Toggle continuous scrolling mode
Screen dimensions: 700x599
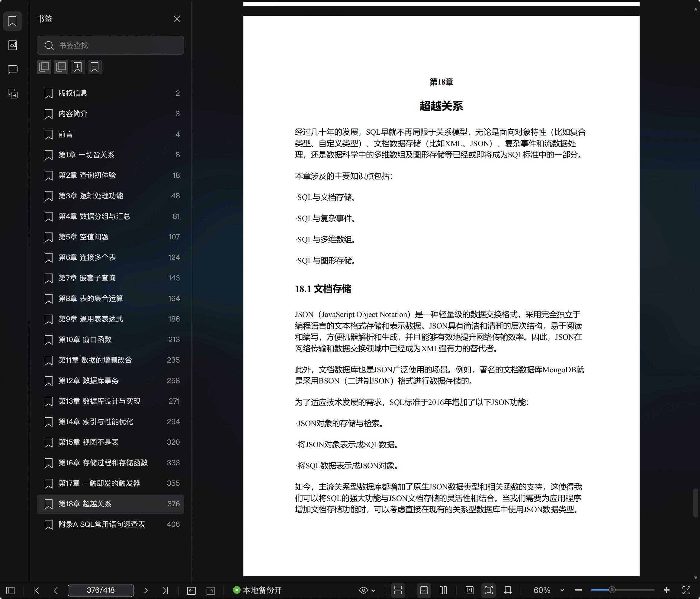click(398, 591)
